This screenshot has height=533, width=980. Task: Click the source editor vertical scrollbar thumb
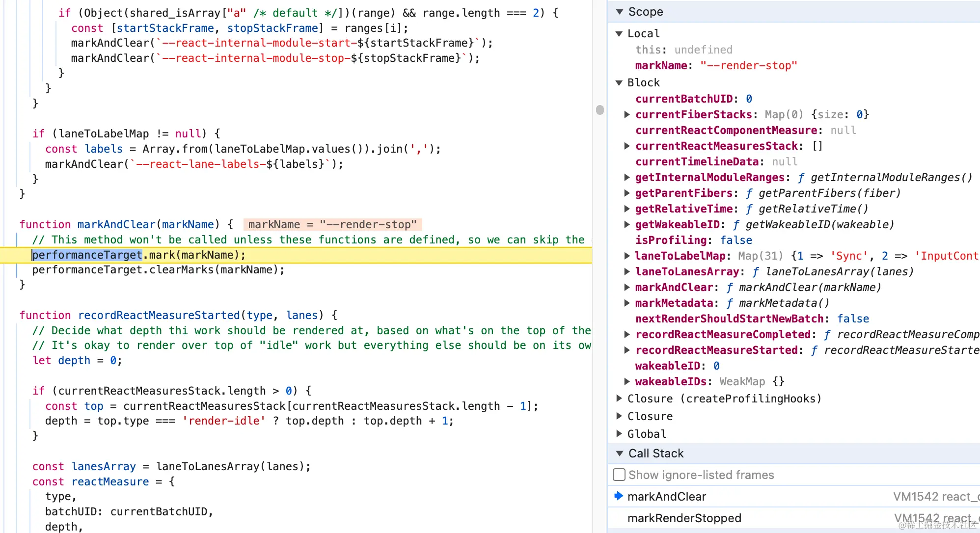coord(599,109)
